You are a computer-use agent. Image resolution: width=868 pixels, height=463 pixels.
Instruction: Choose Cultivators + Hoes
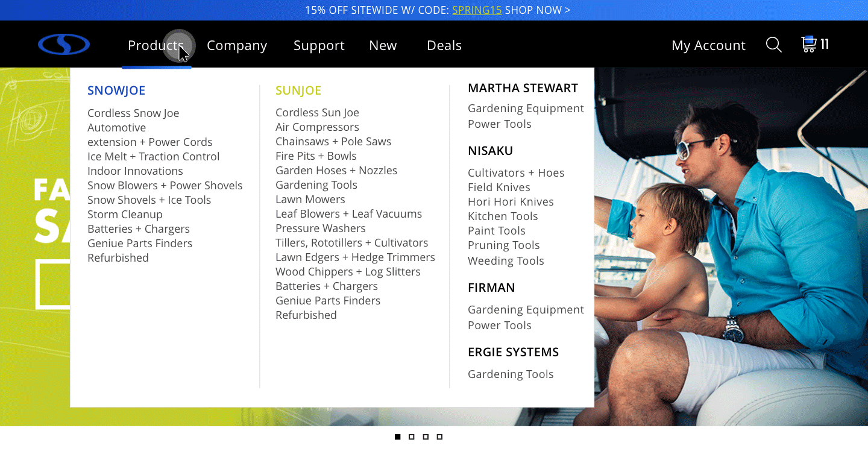click(516, 173)
